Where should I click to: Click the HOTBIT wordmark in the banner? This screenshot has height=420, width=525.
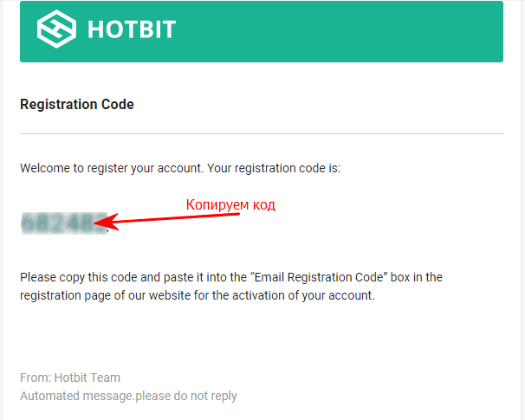[132, 29]
